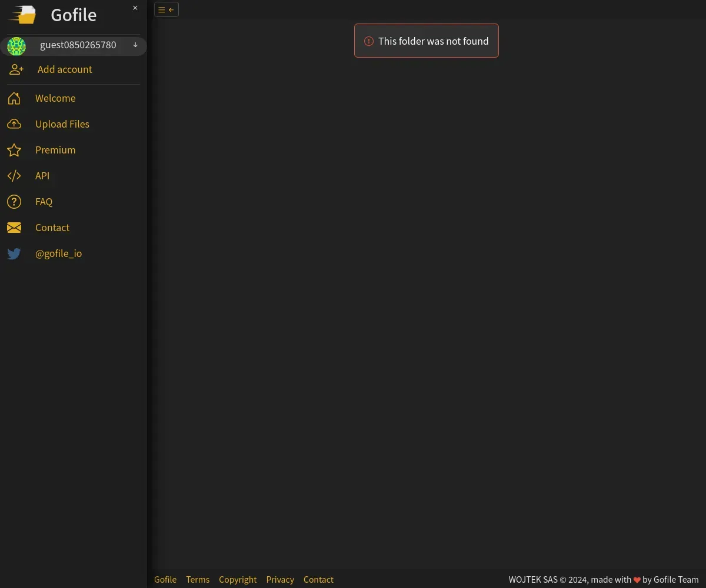Image resolution: width=706 pixels, height=588 pixels.
Task: Click the Contact envelope icon in sidebar
Action: pos(14,228)
